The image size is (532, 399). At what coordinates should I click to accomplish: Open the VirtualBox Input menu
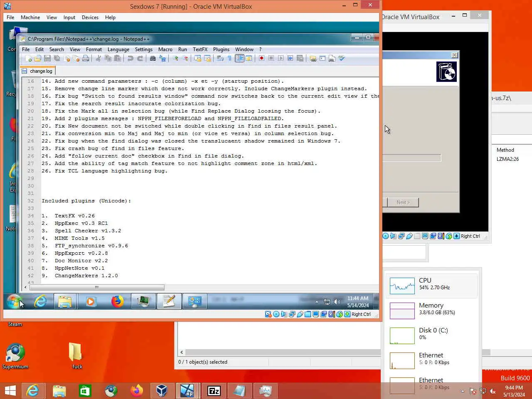pyautogui.click(x=69, y=17)
